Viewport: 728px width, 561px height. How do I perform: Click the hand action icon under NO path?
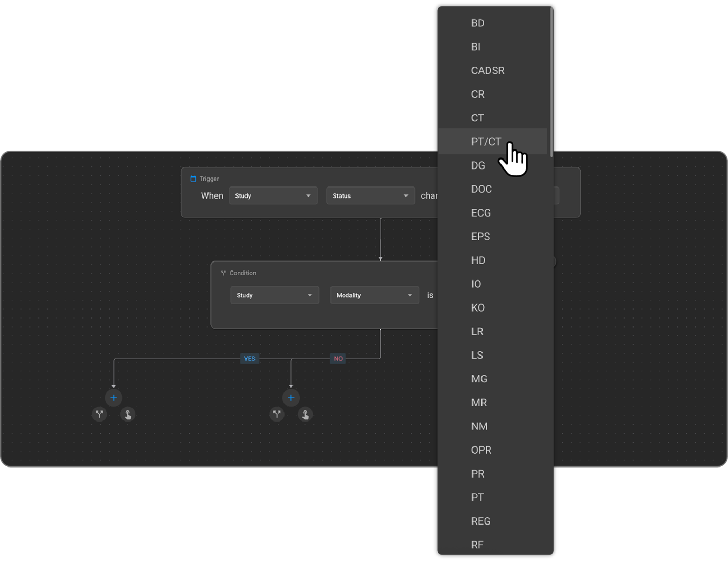point(305,415)
